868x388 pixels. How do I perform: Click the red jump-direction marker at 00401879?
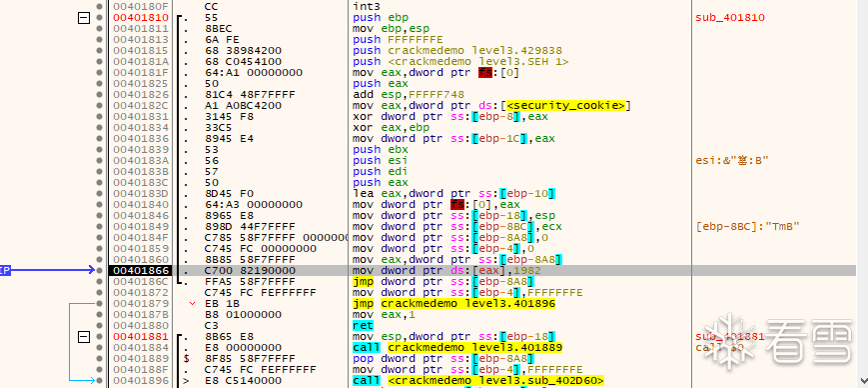pyautogui.click(x=192, y=304)
